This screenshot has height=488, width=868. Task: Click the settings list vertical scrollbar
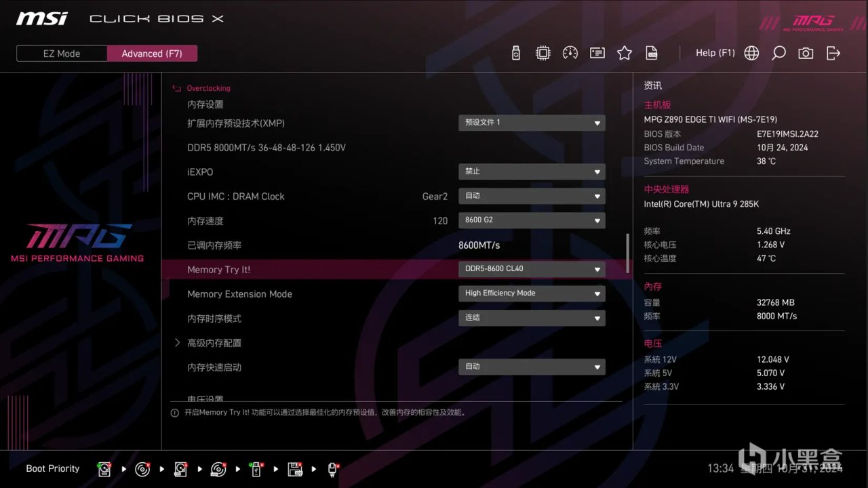[x=627, y=253]
